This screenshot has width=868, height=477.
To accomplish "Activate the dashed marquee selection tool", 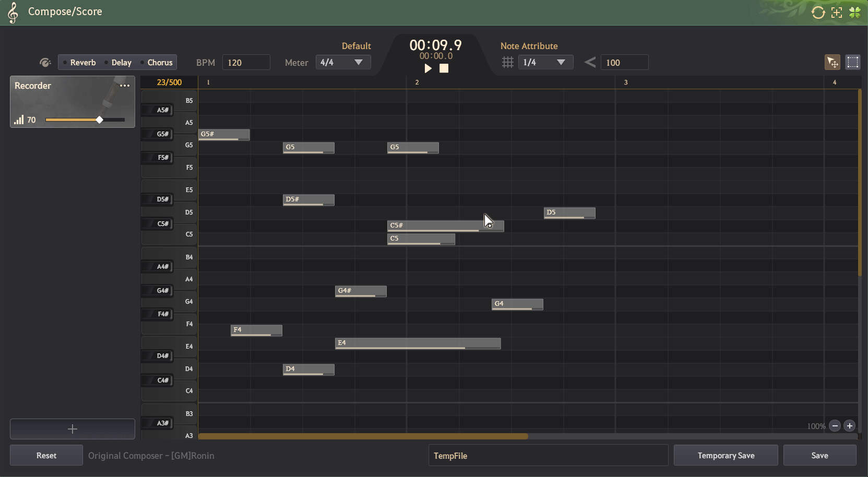I will pyautogui.click(x=852, y=62).
